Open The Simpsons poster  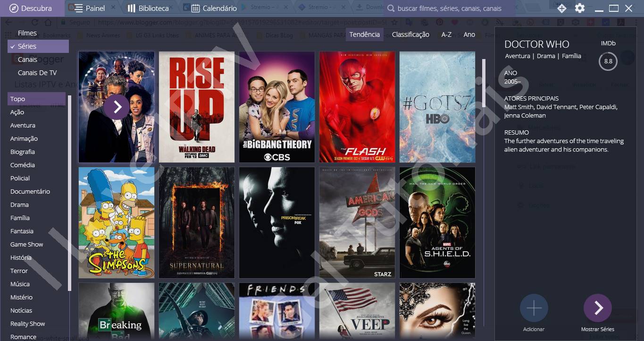[x=117, y=222]
